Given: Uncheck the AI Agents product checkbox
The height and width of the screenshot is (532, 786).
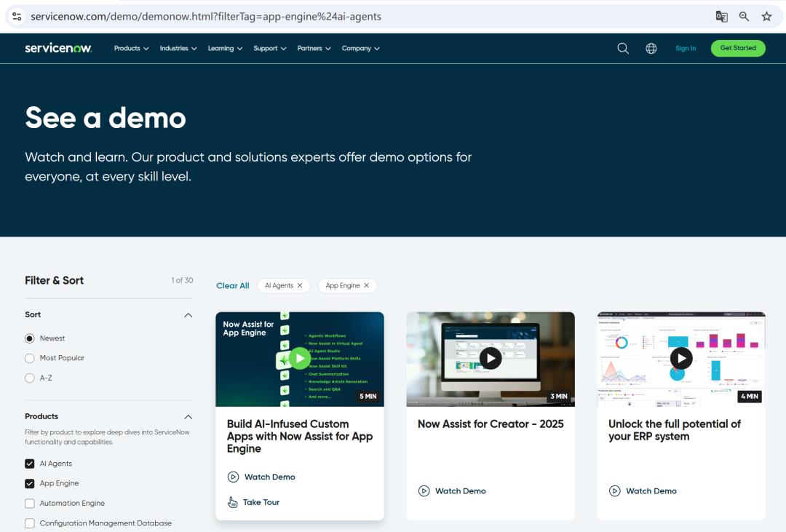Looking at the screenshot, I should point(30,464).
